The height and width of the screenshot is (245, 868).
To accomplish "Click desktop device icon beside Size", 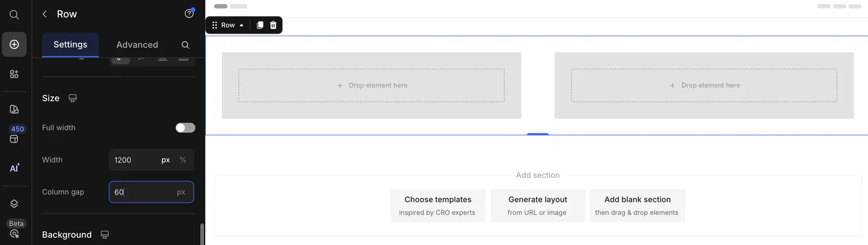I will [73, 98].
